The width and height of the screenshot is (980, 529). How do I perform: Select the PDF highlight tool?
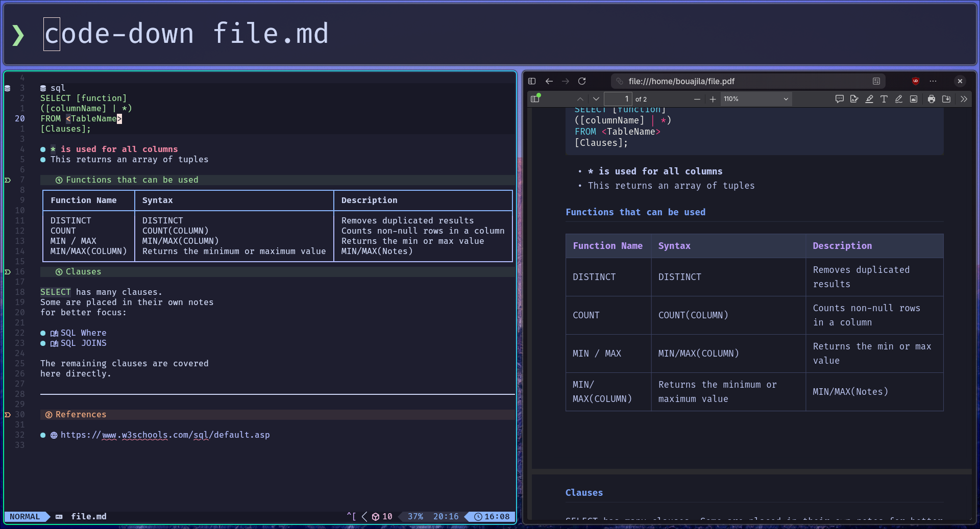point(869,99)
